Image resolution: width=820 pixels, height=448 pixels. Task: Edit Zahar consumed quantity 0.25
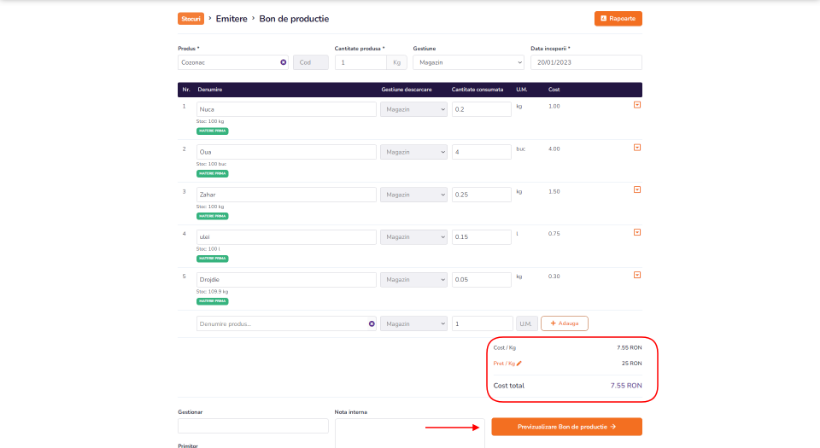[482, 194]
